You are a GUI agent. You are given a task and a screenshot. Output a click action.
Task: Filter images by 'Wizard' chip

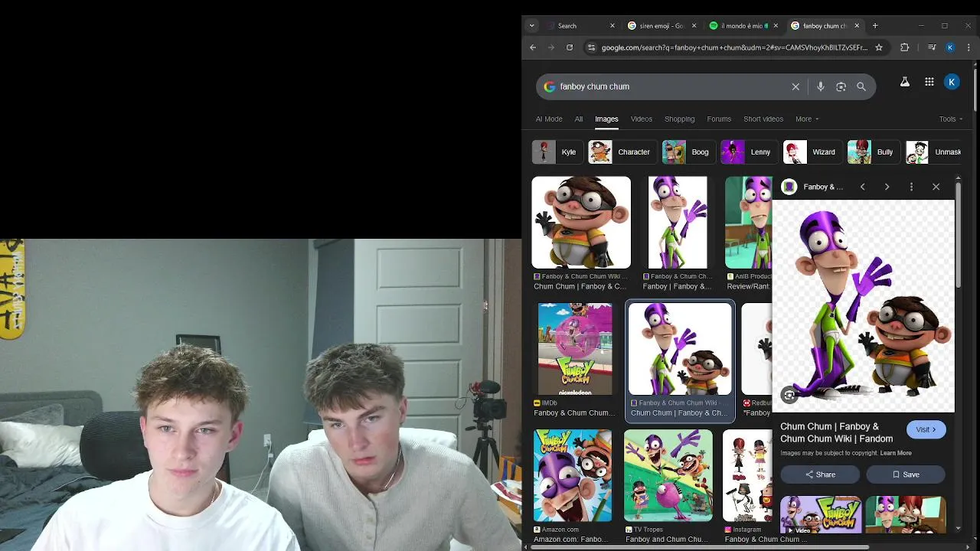(x=812, y=152)
